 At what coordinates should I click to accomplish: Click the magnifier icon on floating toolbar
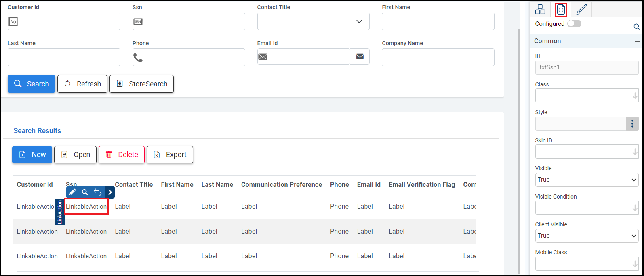tap(85, 192)
